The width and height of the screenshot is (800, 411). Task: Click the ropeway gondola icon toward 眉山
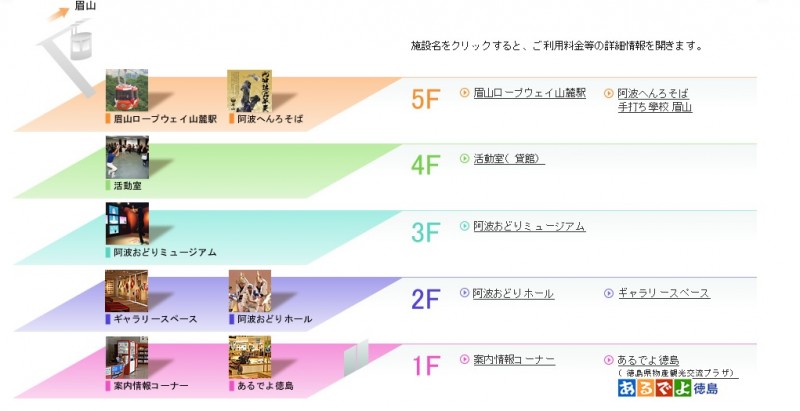point(80,42)
